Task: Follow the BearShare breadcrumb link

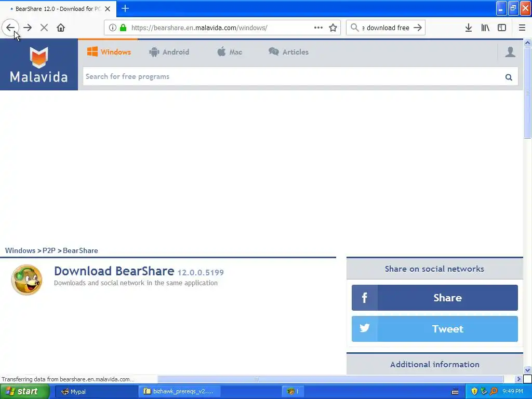Action: click(81, 250)
